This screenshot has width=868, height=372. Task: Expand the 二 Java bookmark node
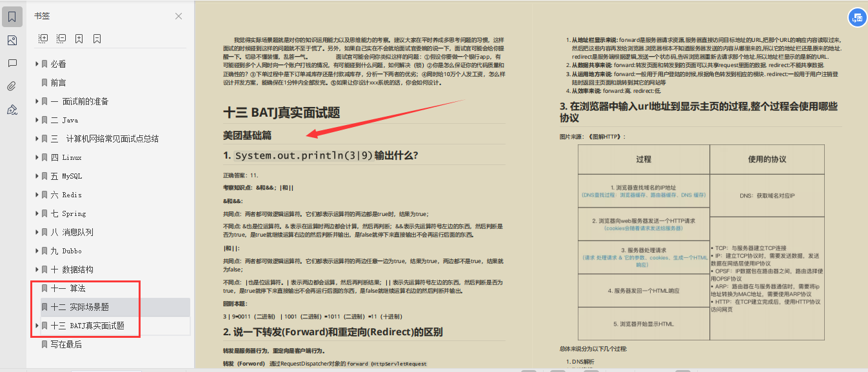pyautogui.click(x=37, y=120)
